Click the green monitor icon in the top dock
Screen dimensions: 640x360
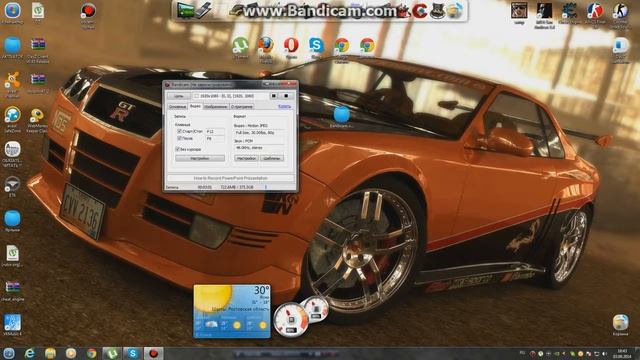click(x=185, y=11)
